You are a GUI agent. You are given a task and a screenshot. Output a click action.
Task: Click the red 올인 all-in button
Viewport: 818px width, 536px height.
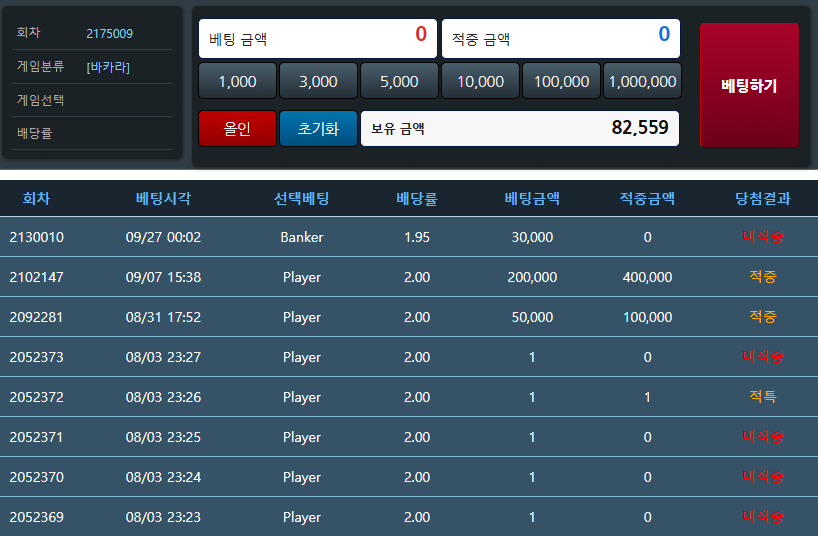(x=237, y=128)
